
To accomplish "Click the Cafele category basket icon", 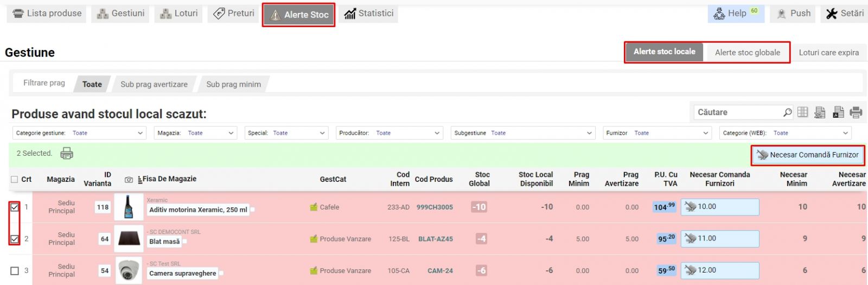I will click(314, 207).
